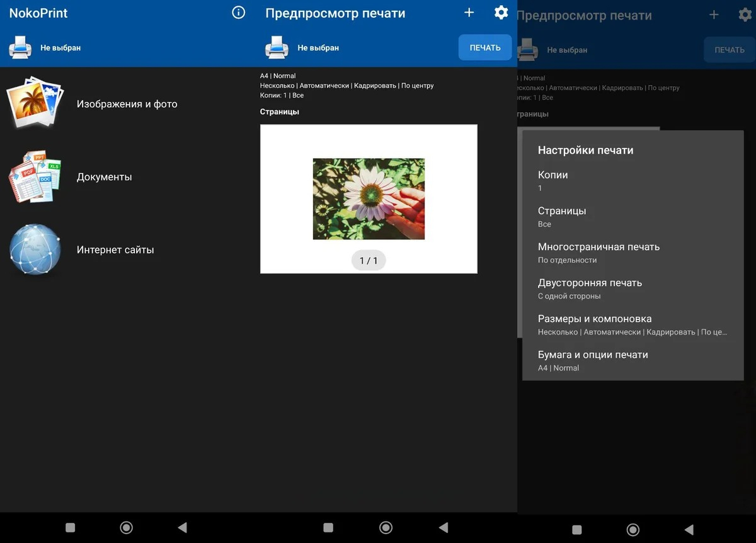Click the NokoPrint title
The image size is (756, 543).
(x=38, y=13)
